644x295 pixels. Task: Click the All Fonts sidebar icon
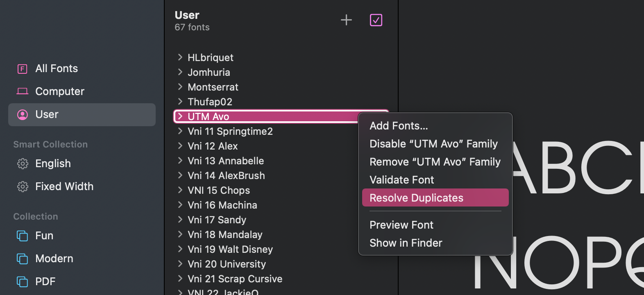tap(23, 69)
